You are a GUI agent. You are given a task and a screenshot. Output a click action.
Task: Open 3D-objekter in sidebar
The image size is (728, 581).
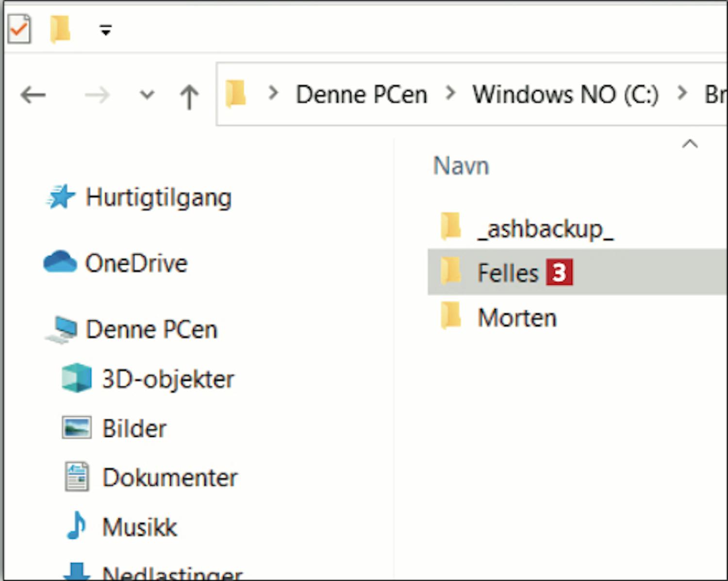[x=168, y=379]
